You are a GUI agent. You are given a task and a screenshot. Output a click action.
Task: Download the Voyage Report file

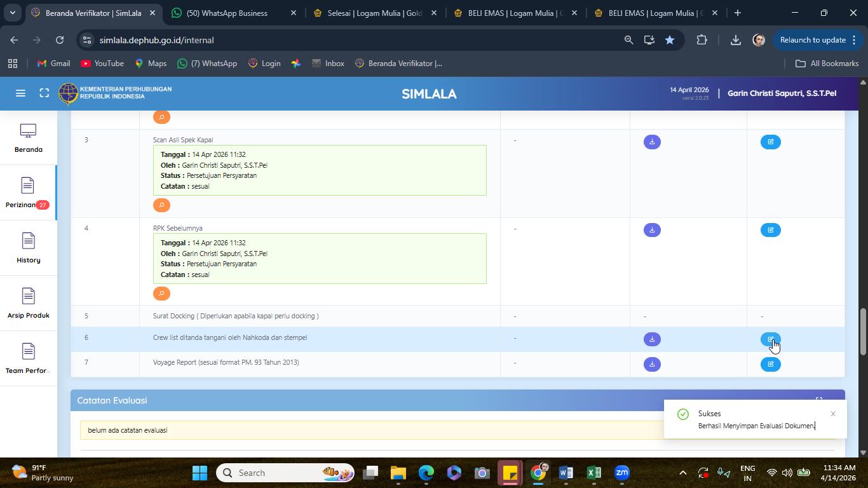652,364
